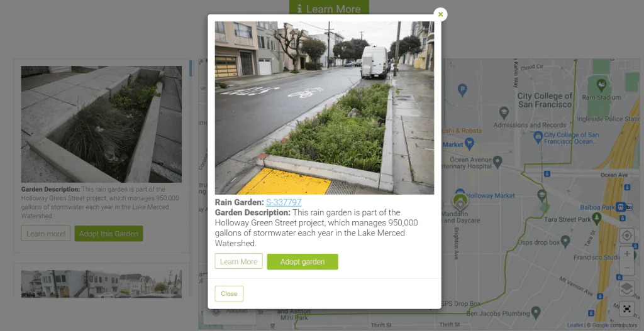Click the sidebar list scrollbar handle
644x331 pixels.
coord(191,68)
